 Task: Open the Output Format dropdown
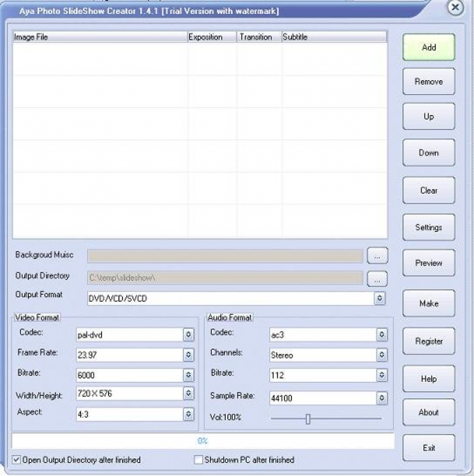tap(379, 298)
